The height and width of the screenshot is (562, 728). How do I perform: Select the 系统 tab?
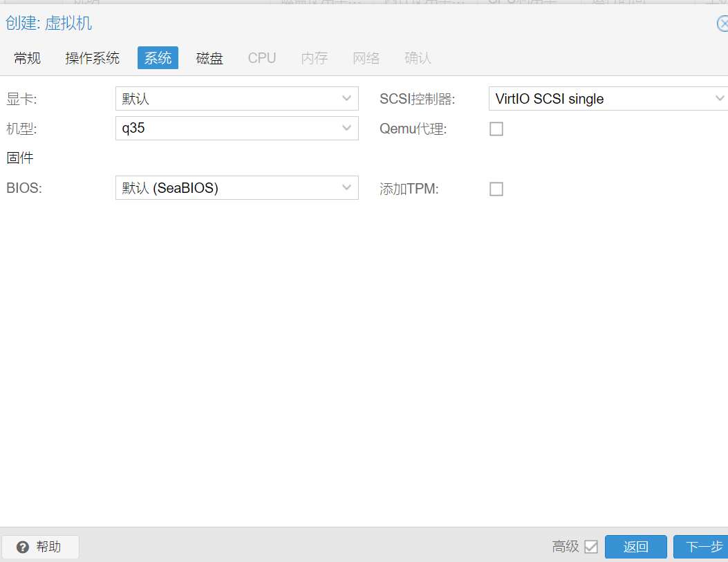coord(158,58)
